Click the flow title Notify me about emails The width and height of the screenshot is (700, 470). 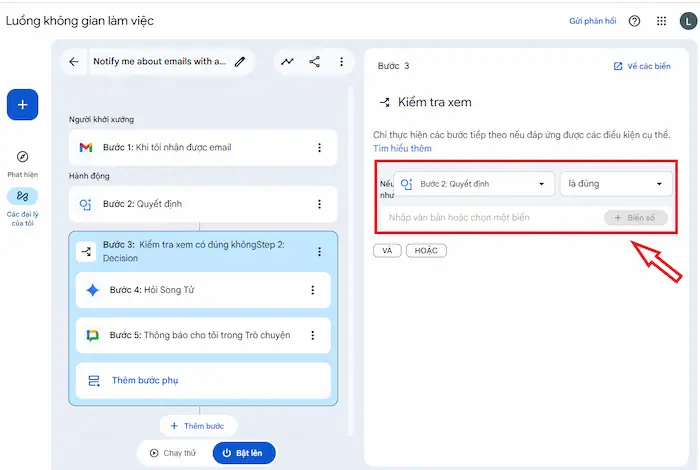click(x=159, y=62)
